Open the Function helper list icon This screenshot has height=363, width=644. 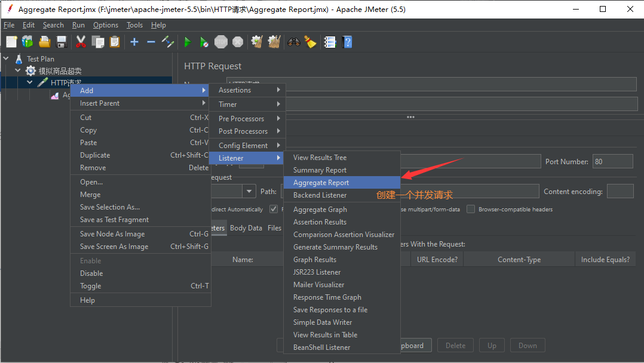[330, 42]
